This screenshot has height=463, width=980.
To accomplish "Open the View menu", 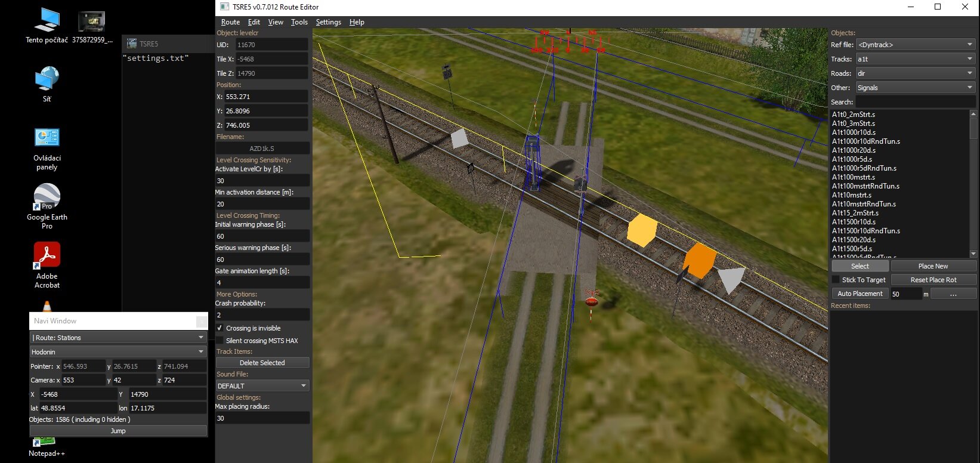I will 276,22.
